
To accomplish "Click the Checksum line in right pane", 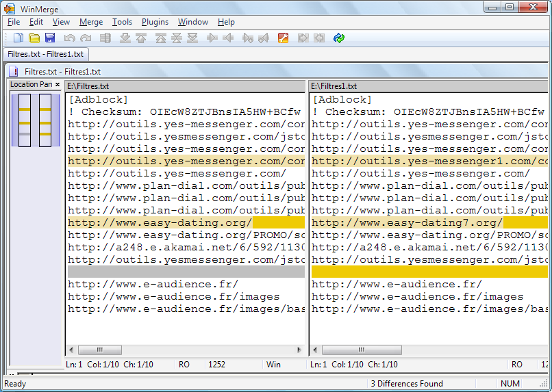I will 429,112.
